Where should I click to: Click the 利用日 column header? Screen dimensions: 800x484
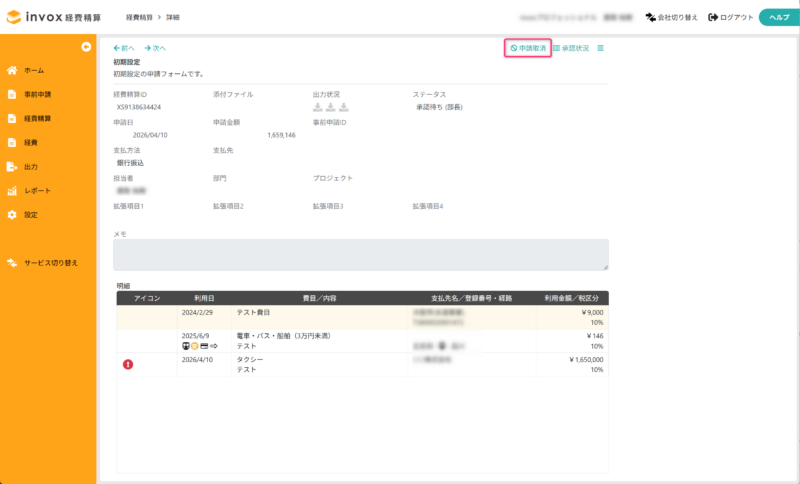coord(204,298)
